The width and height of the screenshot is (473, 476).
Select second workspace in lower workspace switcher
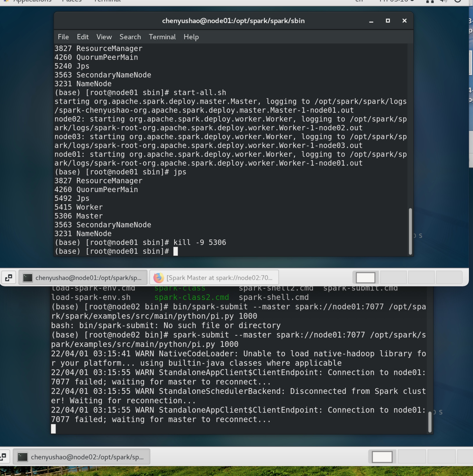412,457
